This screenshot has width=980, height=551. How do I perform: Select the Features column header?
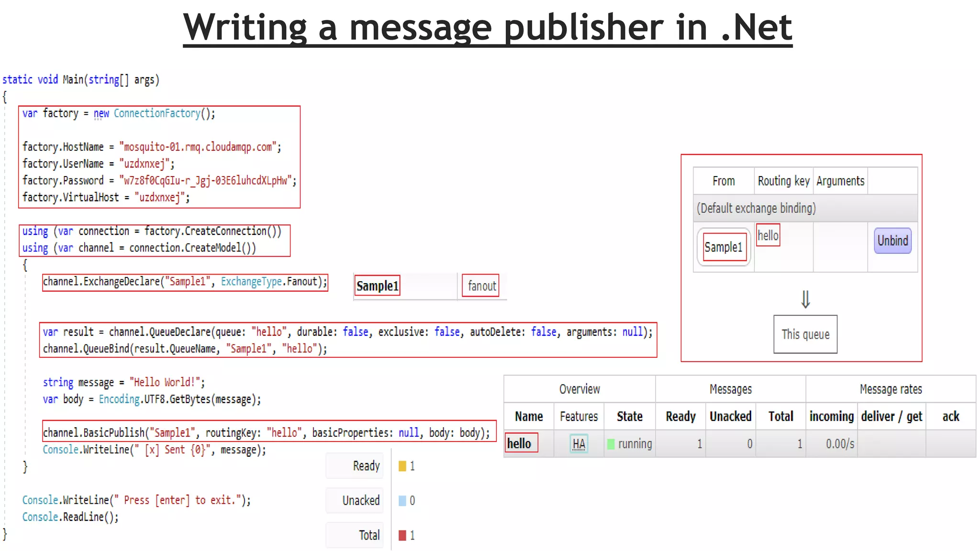pyautogui.click(x=579, y=416)
